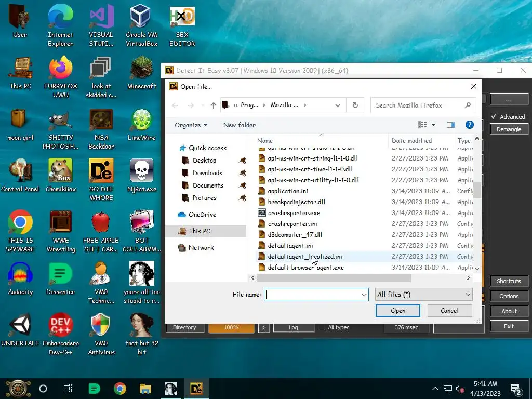Open the HxD SEX EDITOR desktop icon
Image resolution: width=532 pixels, height=399 pixels.
point(182,26)
